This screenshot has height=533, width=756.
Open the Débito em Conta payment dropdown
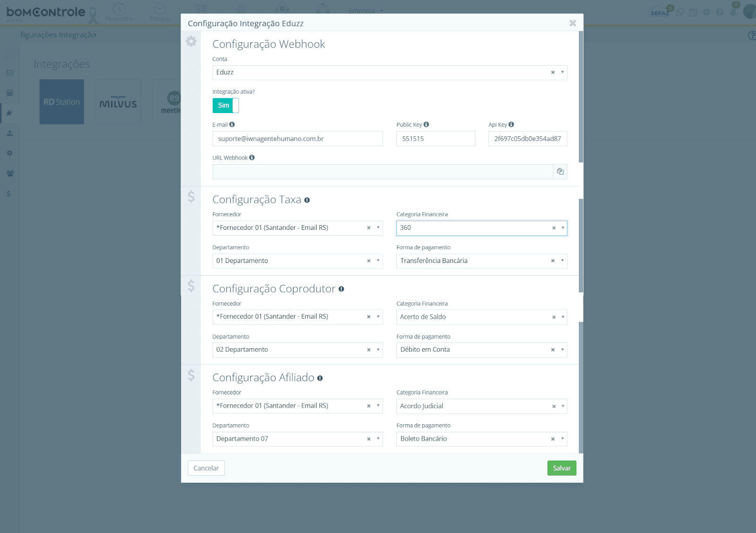point(562,350)
